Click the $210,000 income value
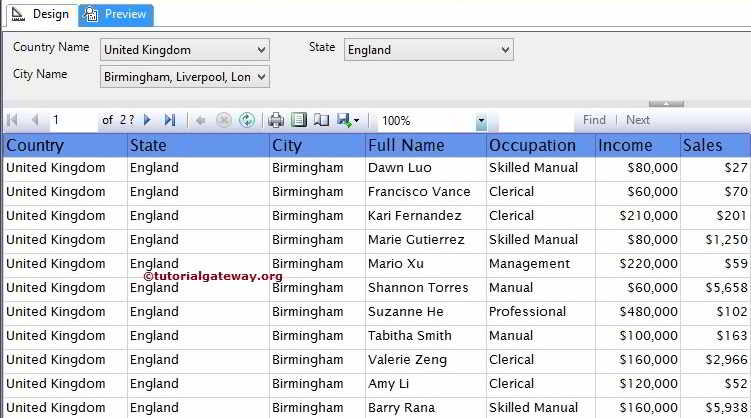The width and height of the screenshot is (751, 418). point(648,216)
